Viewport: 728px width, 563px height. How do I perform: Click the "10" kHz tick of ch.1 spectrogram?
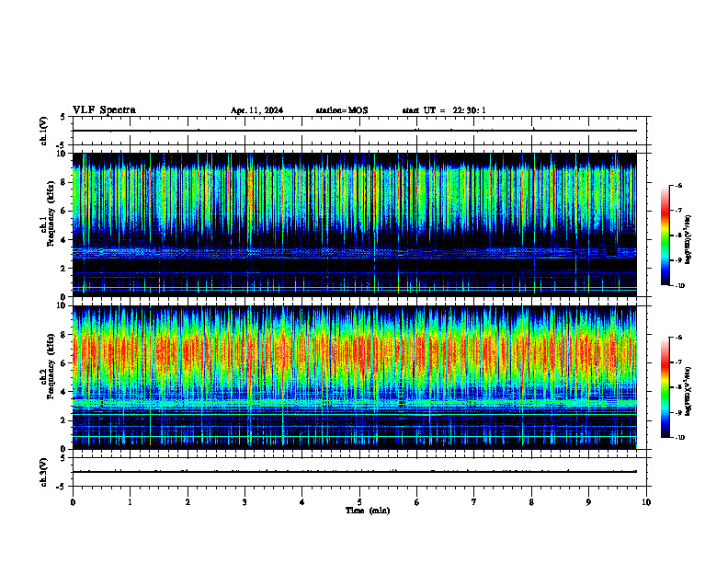[x=63, y=154]
